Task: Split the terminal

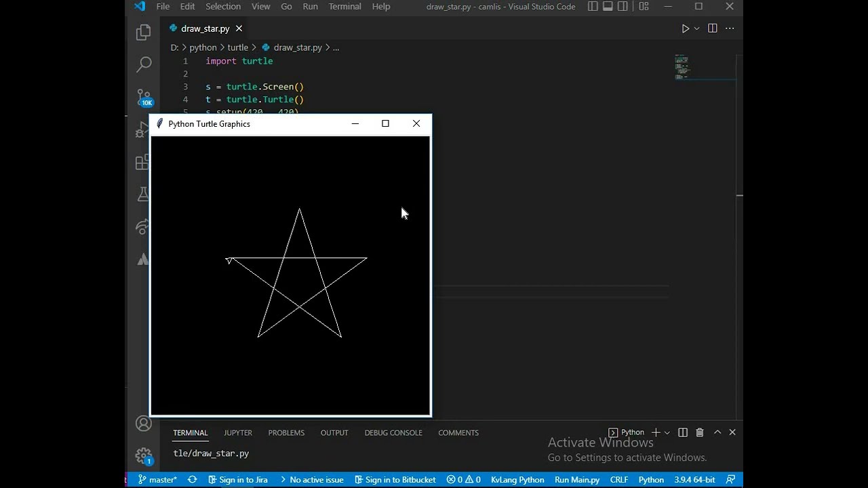Action: pyautogui.click(x=683, y=432)
